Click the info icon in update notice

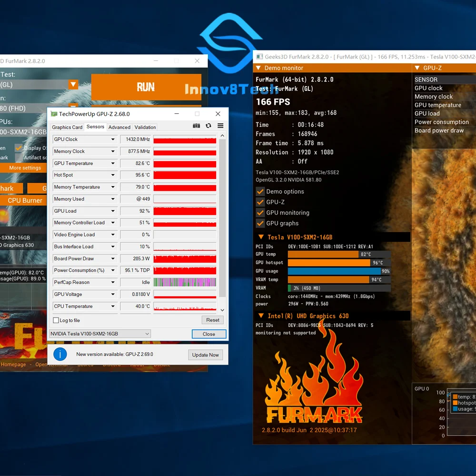[60, 354]
